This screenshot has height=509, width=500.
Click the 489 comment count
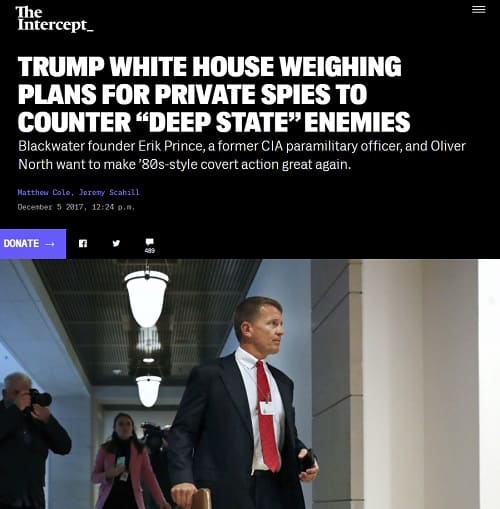[150, 251]
